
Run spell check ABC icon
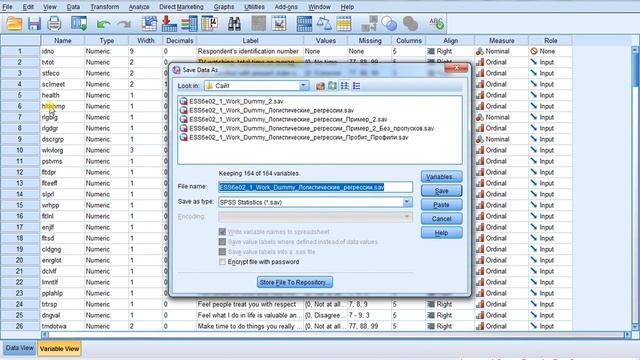(436, 24)
